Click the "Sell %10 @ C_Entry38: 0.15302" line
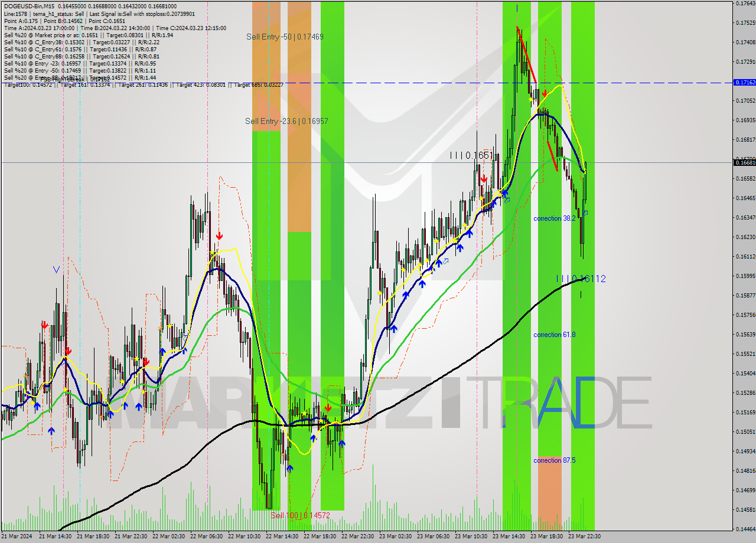This screenshot has height=543, width=756. click(x=82, y=42)
